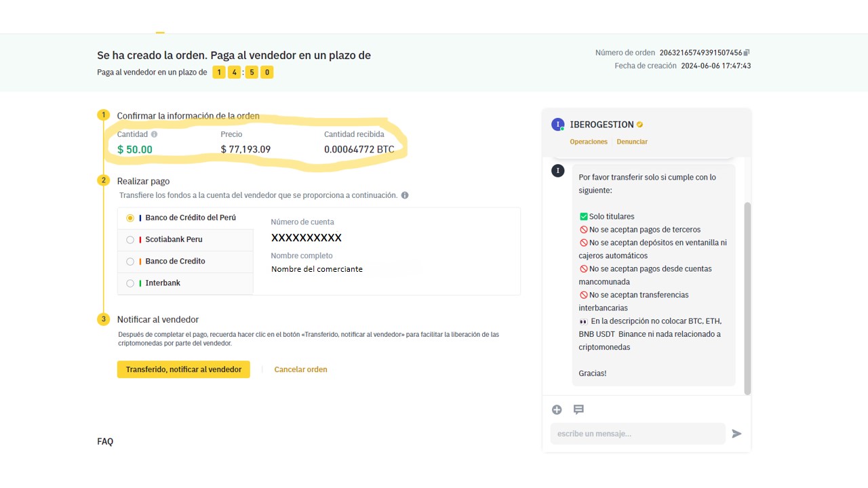868x488 pixels.
Task: Click info icon beside payment transfer instructions
Action: pos(405,195)
